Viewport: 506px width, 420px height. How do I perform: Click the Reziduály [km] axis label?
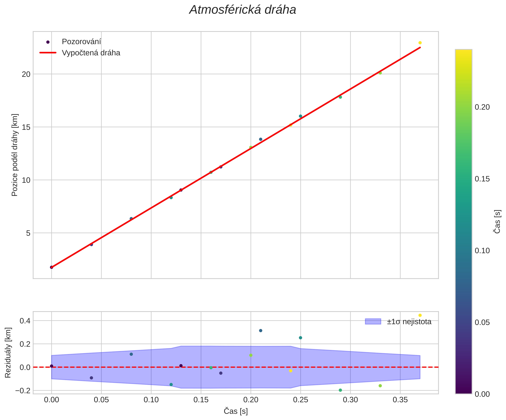coord(8,352)
